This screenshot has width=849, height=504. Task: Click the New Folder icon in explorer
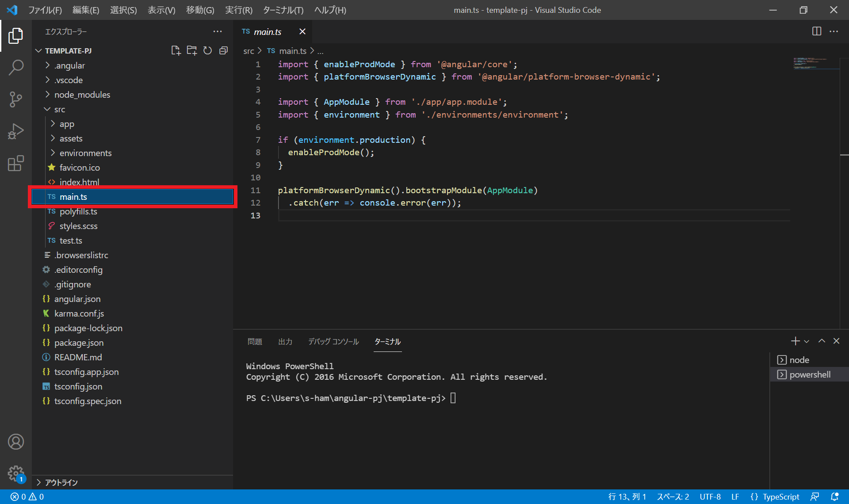(x=191, y=50)
